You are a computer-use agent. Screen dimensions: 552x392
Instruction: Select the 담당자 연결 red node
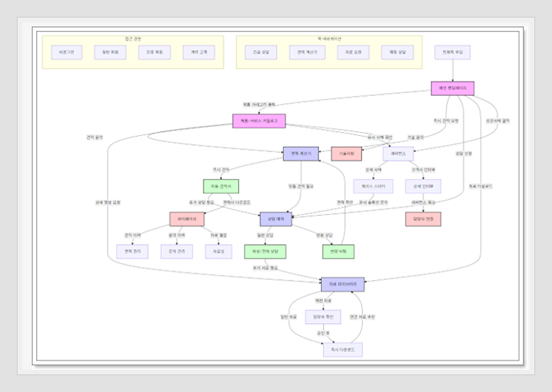(423, 219)
